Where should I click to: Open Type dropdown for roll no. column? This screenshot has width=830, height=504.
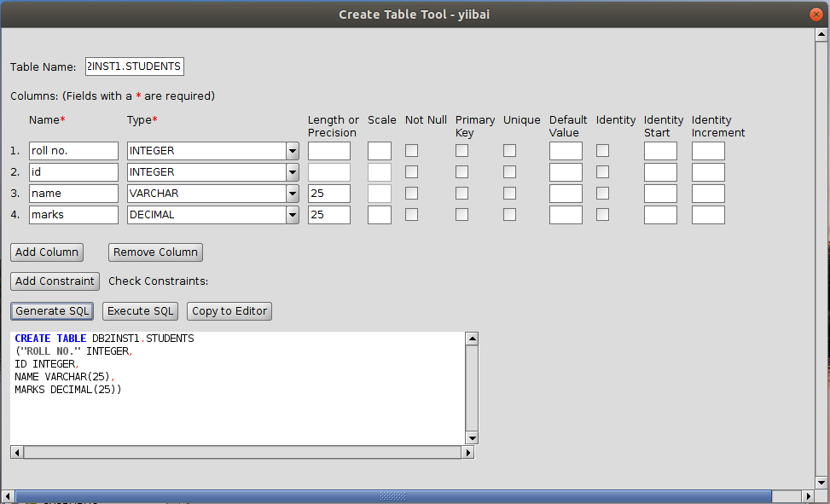292,151
